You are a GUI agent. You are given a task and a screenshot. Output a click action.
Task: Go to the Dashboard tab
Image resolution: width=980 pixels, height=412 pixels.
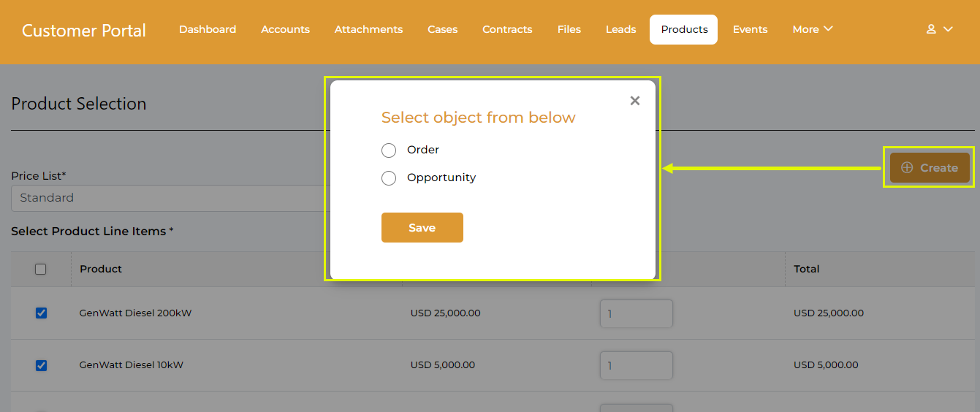point(208,29)
